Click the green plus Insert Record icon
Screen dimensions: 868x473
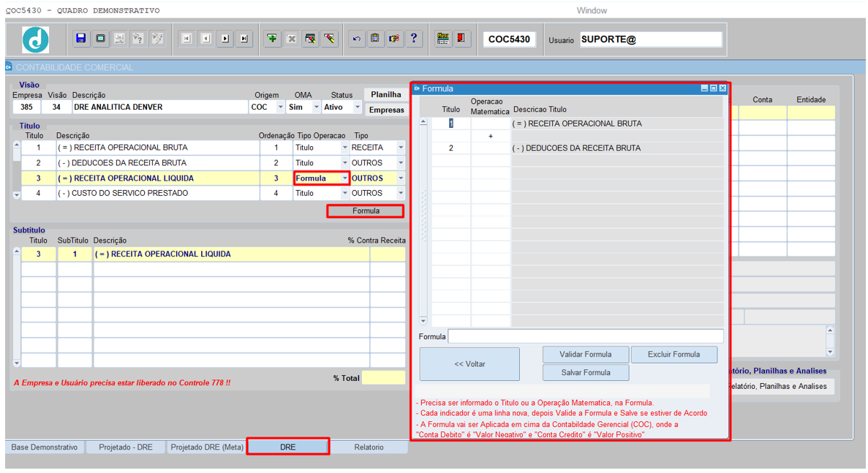272,38
